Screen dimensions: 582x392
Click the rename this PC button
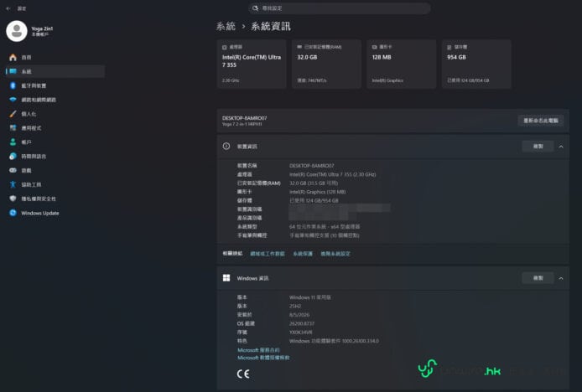pyautogui.click(x=541, y=121)
